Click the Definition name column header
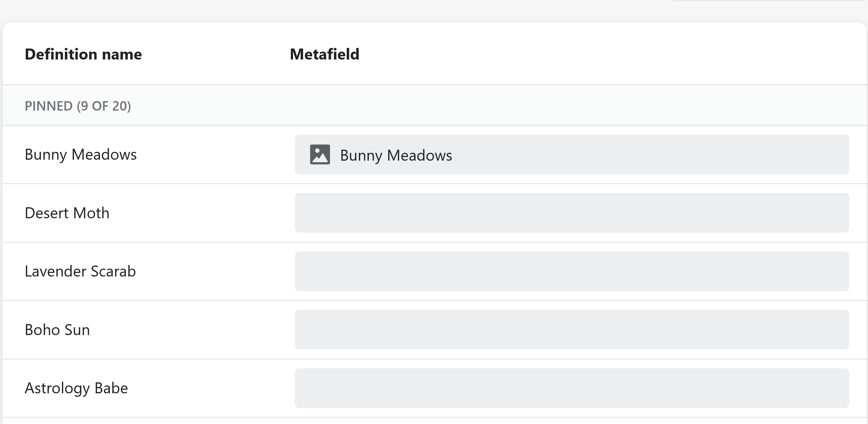 pos(83,54)
